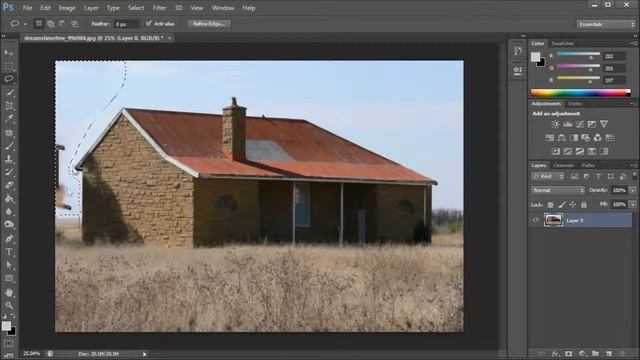
Task: Select the Paint Bucket tool
Action: [x=9, y=198]
